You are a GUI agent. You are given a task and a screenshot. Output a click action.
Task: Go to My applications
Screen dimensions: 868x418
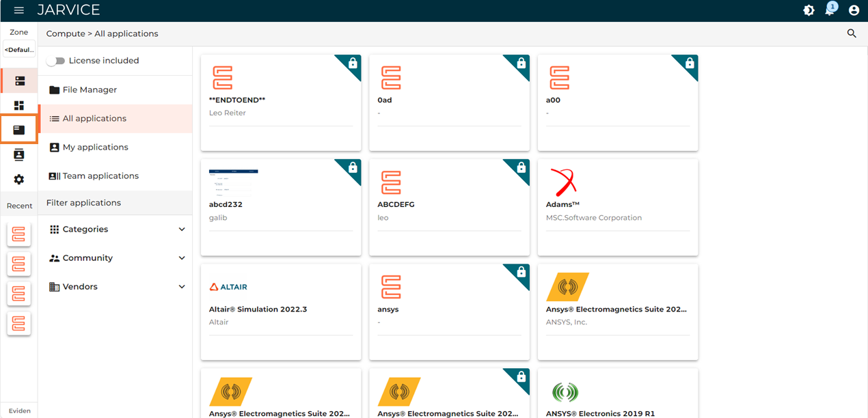point(116,148)
